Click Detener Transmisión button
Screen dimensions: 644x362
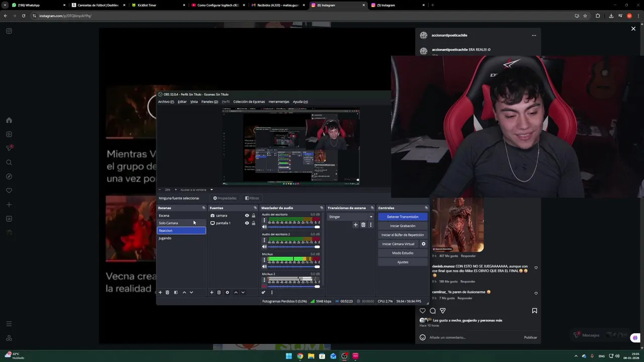[403, 217]
